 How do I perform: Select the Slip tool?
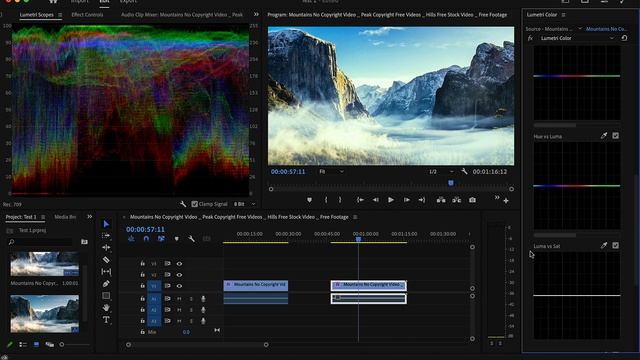pyautogui.click(x=106, y=271)
